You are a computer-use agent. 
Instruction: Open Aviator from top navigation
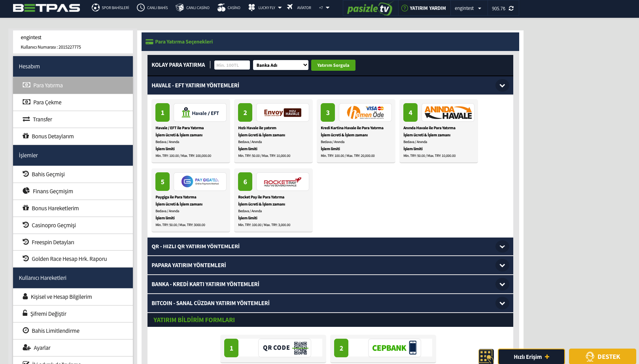(x=299, y=8)
